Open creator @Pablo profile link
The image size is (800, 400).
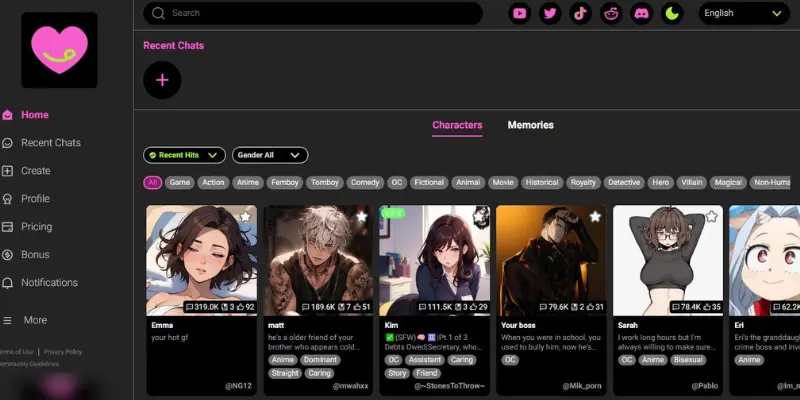pos(705,386)
